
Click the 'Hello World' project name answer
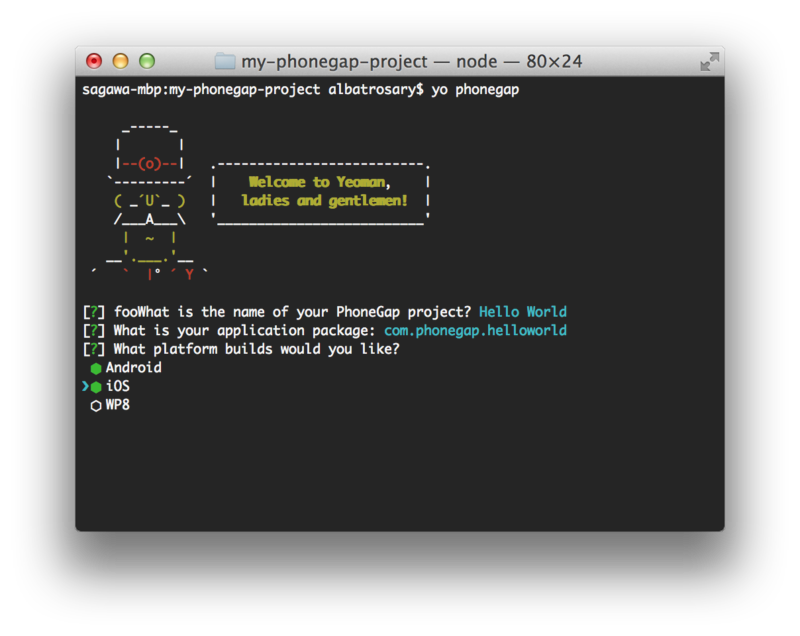coord(523,312)
